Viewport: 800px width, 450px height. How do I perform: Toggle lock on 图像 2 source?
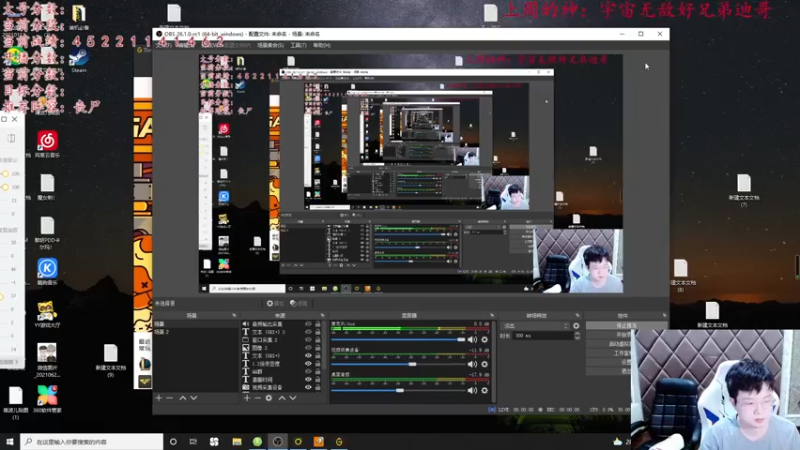coord(317,347)
